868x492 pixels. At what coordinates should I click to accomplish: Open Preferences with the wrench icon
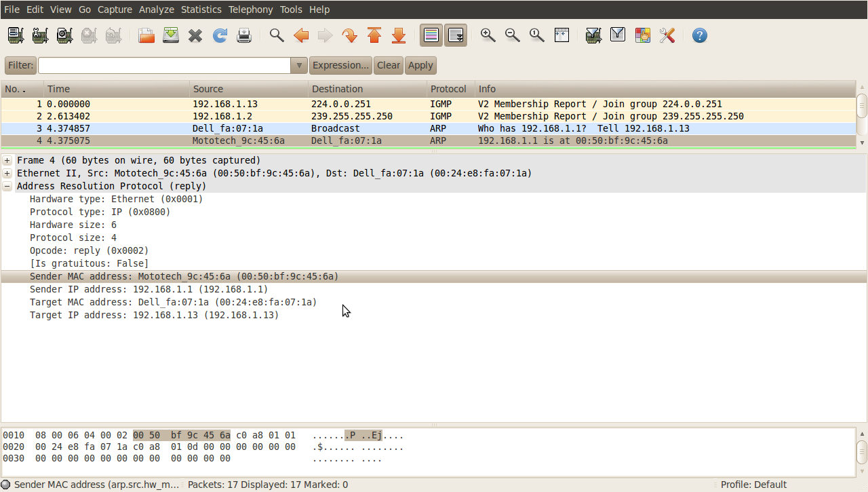coord(667,35)
